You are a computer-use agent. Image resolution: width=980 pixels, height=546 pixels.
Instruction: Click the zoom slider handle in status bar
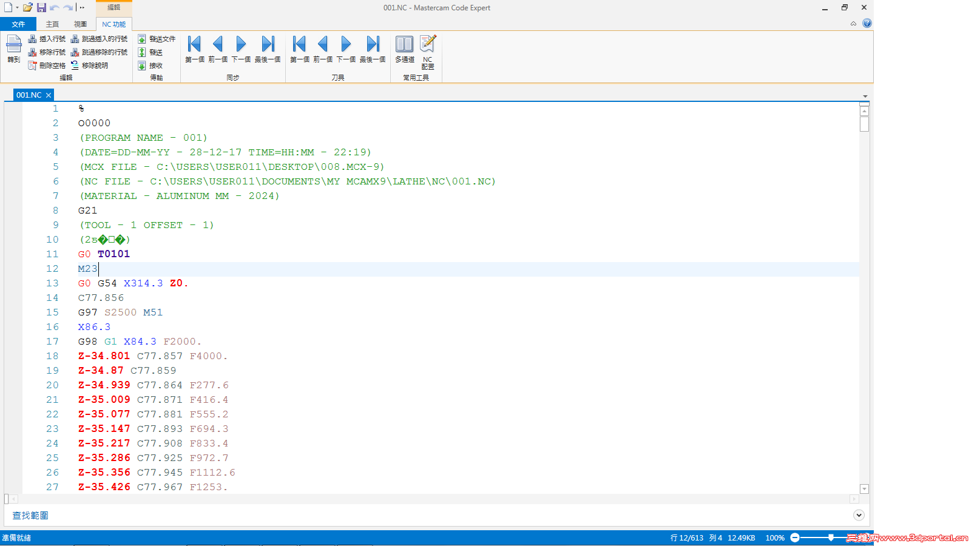[831, 538]
